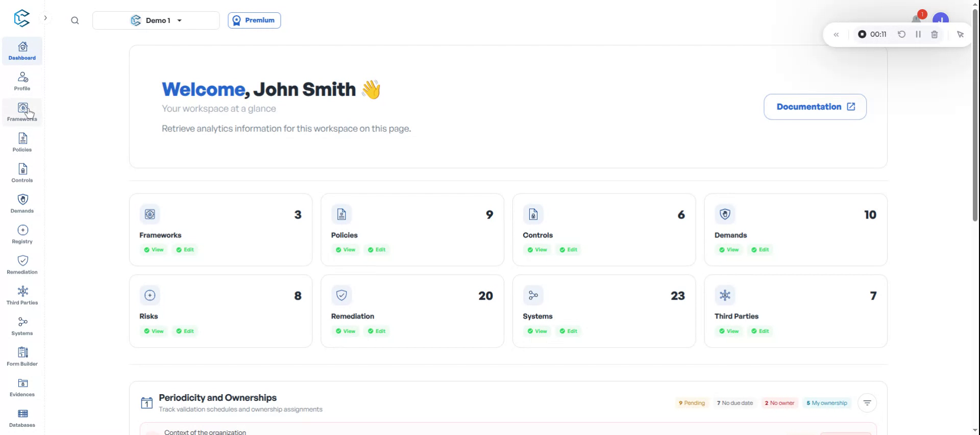Click the Demands card shield icon
This screenshot has height=435, width=980.
point(725,214)
